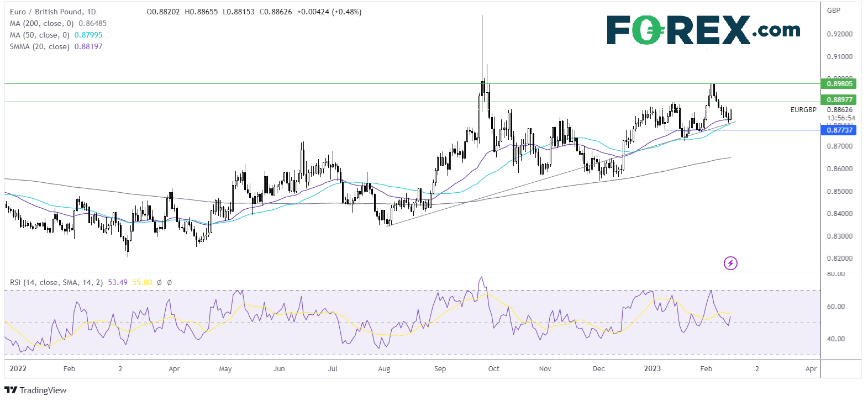Click the green 0.89805 price level label

tap(839, 84)
